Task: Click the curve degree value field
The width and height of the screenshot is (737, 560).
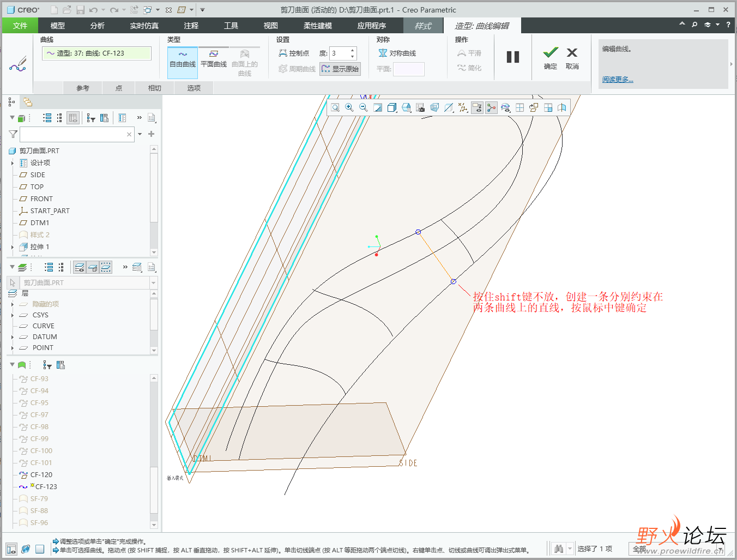Action: click(x=339, y=53)
